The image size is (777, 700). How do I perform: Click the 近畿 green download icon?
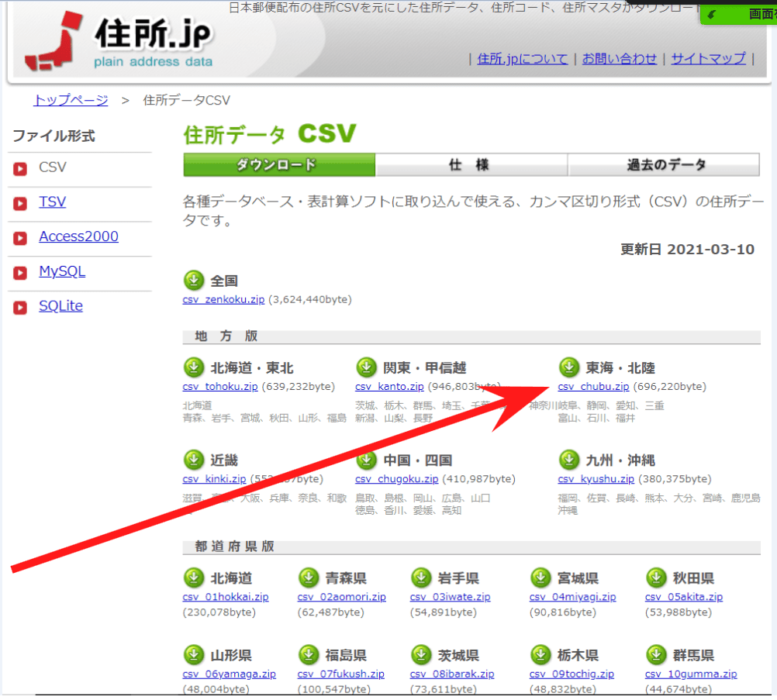pyautogui.click(x=193, y=460)
